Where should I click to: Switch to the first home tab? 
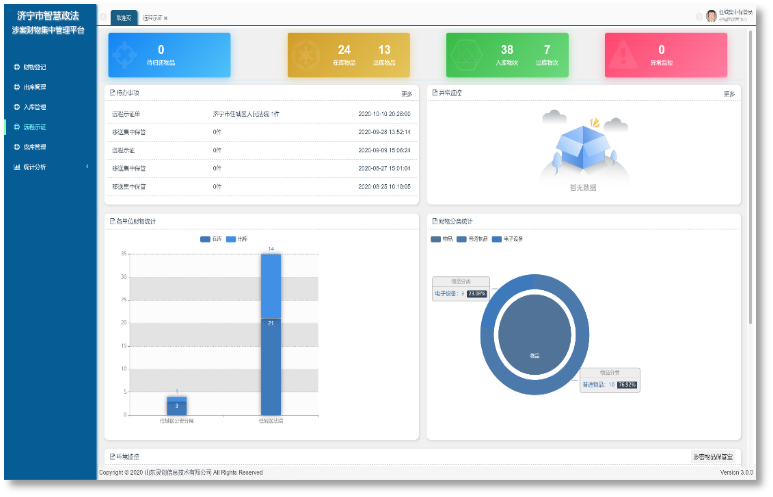click(123, 17)
